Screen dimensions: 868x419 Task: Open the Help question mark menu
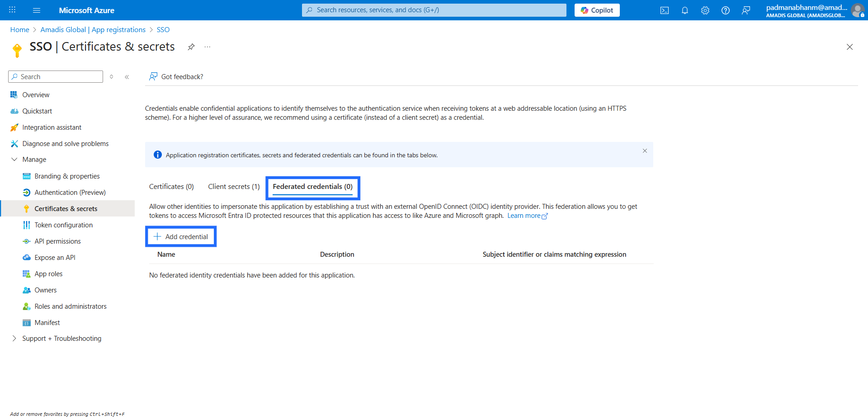[x=726, y=10]
